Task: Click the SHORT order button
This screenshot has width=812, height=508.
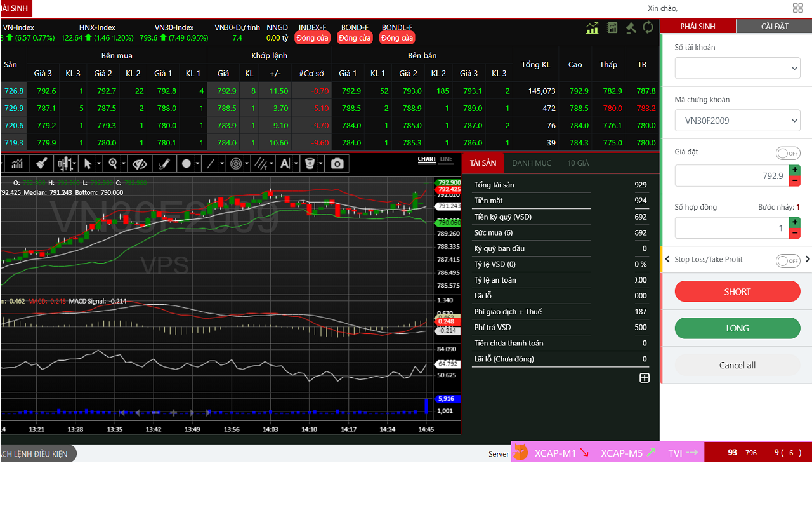Action: point(737,291)
